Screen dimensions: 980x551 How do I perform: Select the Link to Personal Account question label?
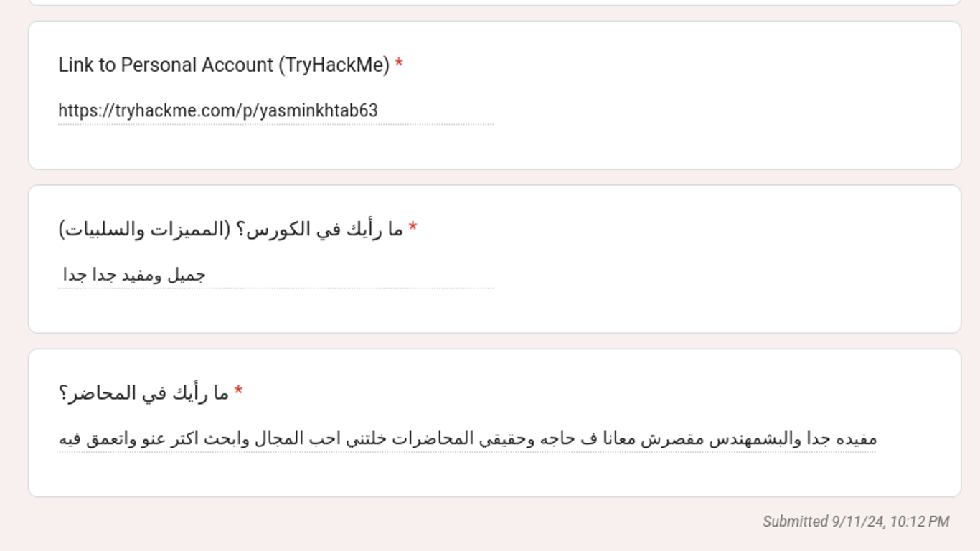point(224,65)
